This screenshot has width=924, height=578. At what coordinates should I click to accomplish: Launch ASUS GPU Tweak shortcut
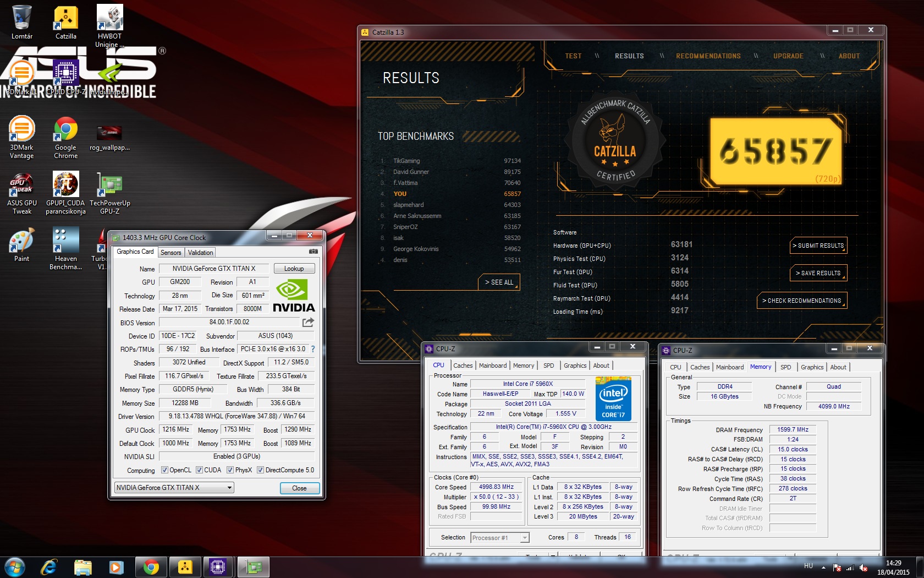point(22,193)
